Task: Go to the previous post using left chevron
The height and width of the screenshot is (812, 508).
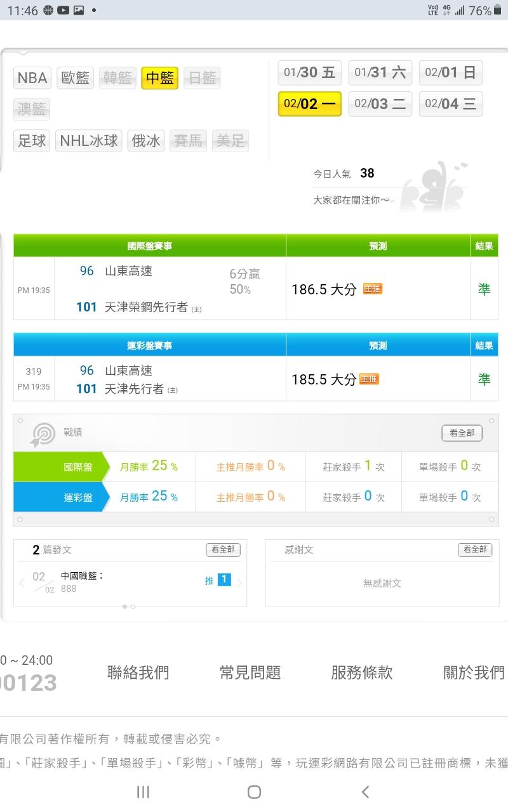Action: tap(22, 582)
